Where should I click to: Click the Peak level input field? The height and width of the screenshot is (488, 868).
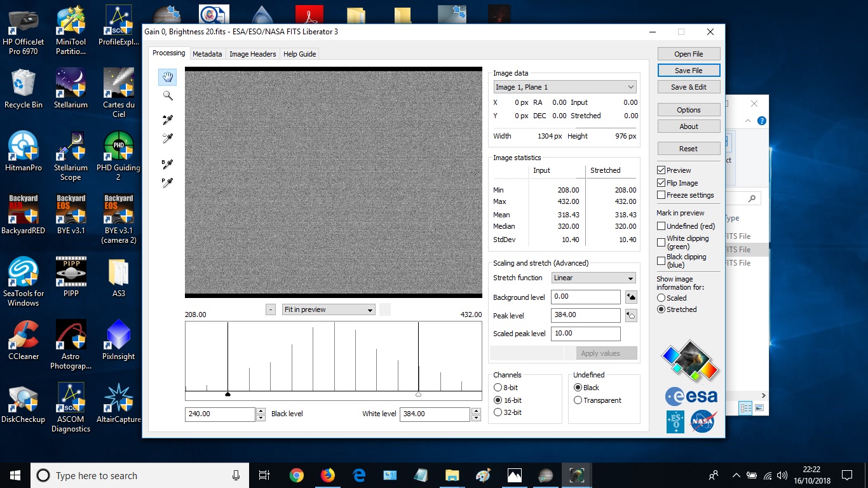click(x=586, y=315)
